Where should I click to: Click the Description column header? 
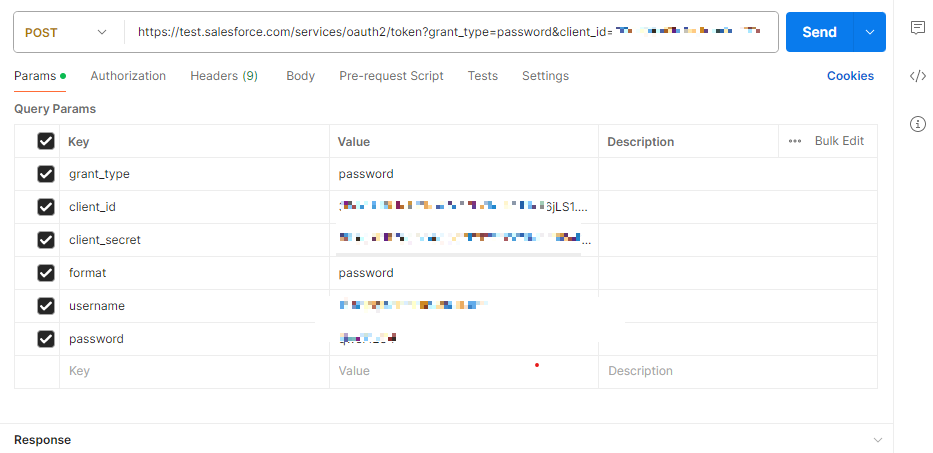tap(640, 142)
